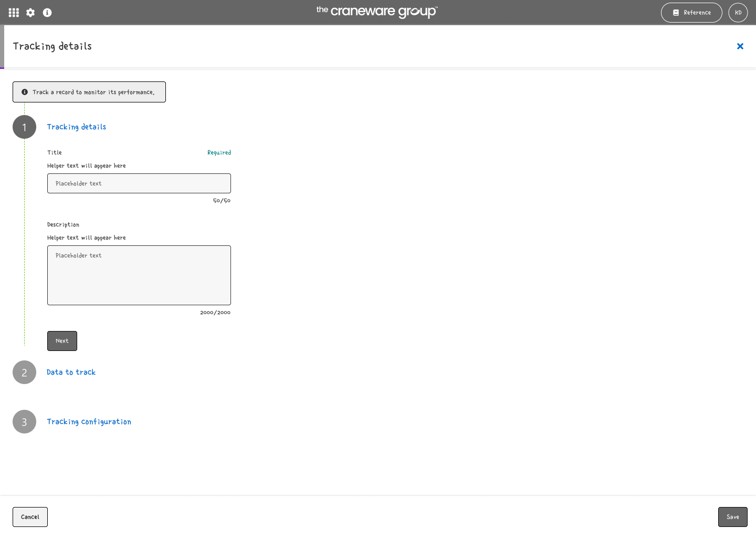Click the Save button
Screen dimensions: 756x538
(x=733, y=517)
